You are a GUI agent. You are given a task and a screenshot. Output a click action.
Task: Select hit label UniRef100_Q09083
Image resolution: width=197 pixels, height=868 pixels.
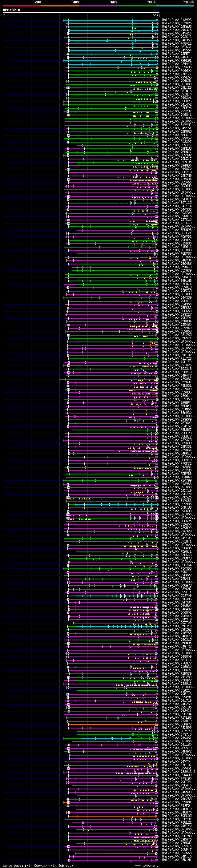177,443
